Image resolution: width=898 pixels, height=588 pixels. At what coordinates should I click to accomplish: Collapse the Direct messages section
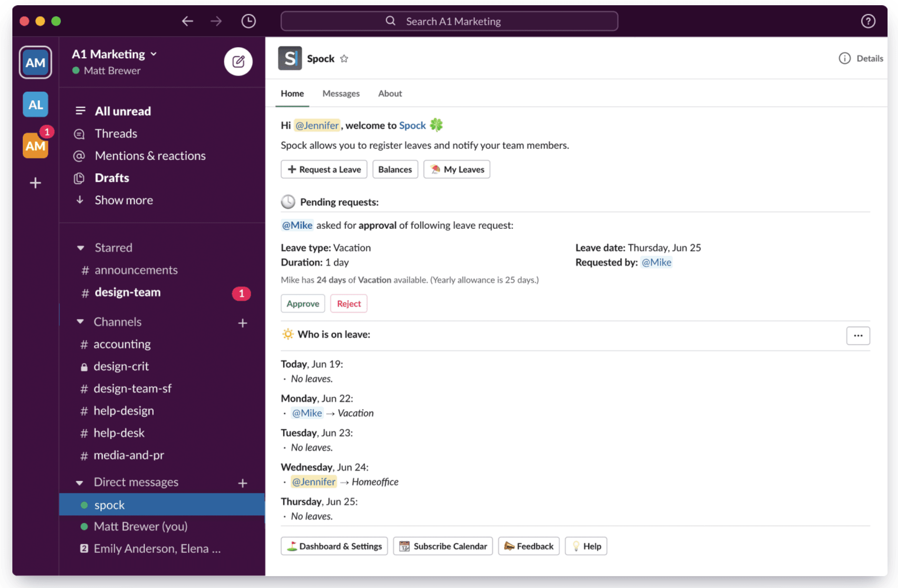80,482
